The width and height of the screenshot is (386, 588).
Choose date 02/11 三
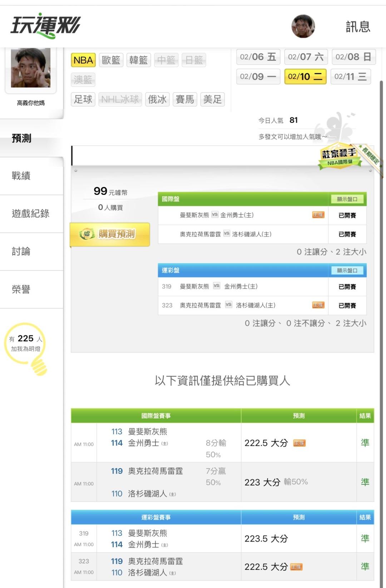pos(351,76)
